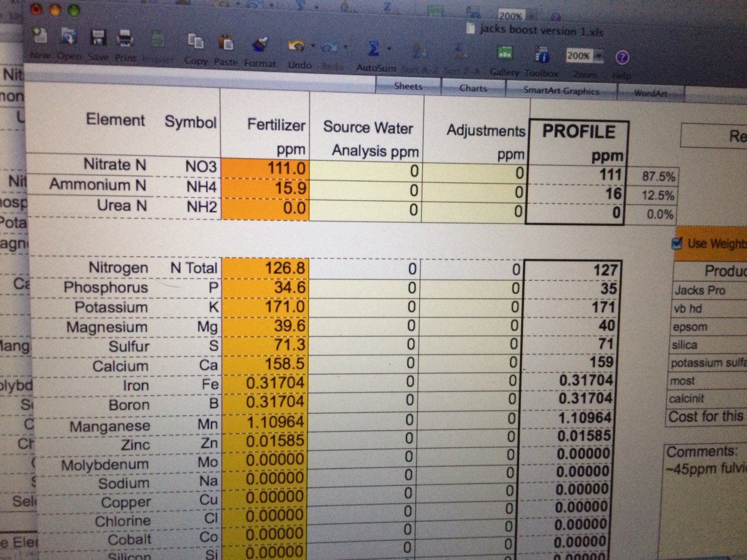Open the SmartArt Graphics tab
Image resolution: width=747 pixels, height=560 pixels.
562,91
